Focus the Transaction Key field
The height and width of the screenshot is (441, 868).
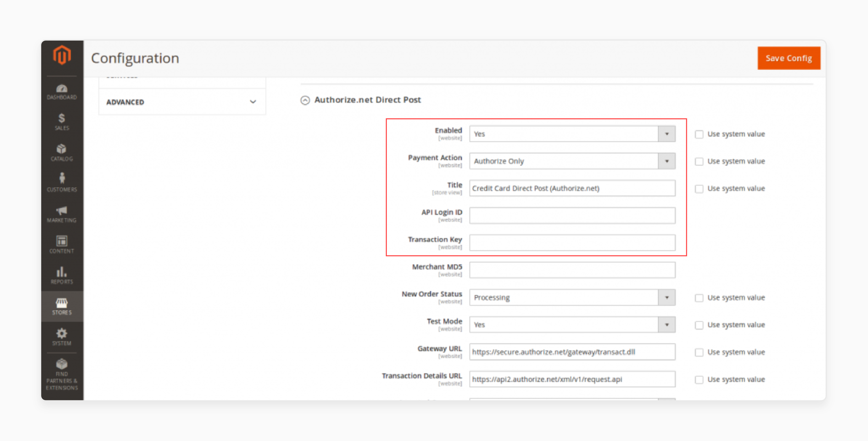[x=572, y=243]
